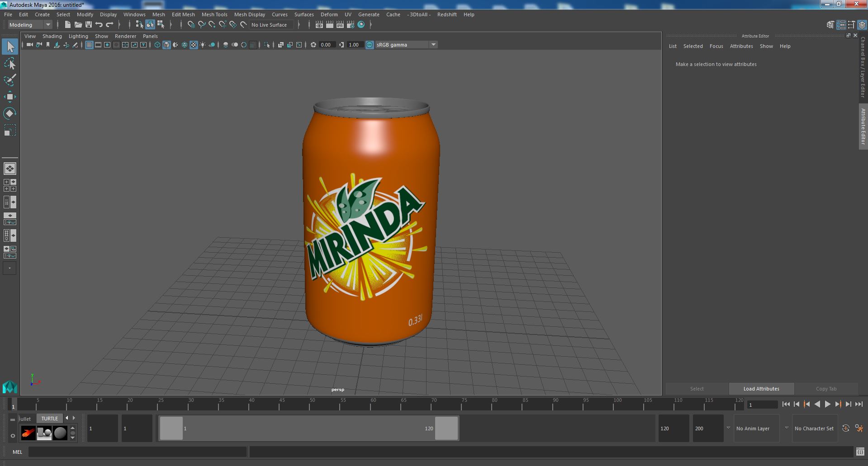This screenshot has height=466, width=868.
Task: Choose select by hierarchy mode
Action: pyautogui.click(x=140, y=25)
